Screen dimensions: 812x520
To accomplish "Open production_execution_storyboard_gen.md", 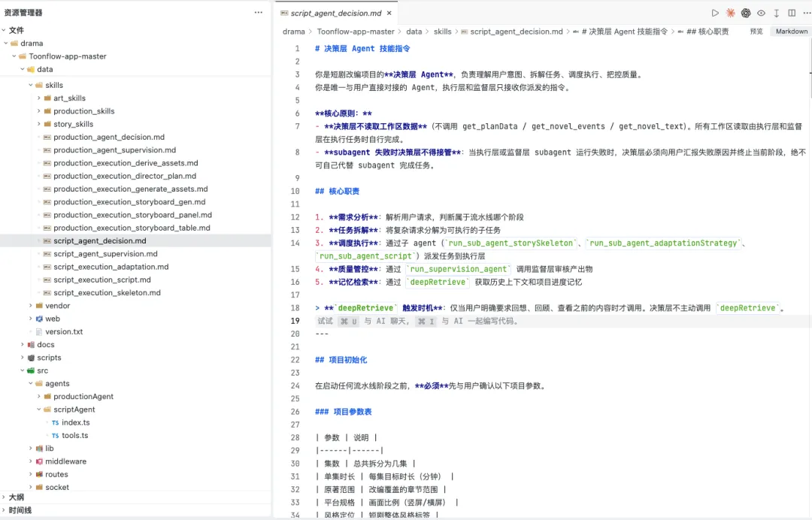I will point(129,202).
